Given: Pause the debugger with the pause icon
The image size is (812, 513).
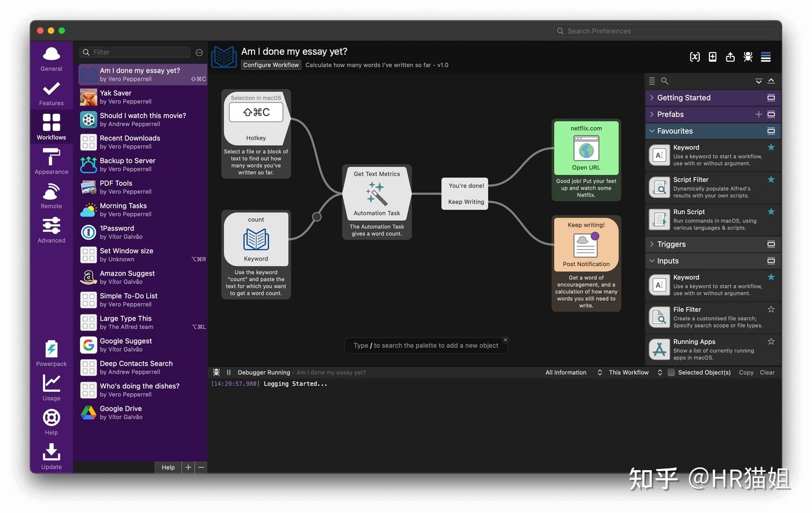Looking at the screenshot, I should point(228,373).
